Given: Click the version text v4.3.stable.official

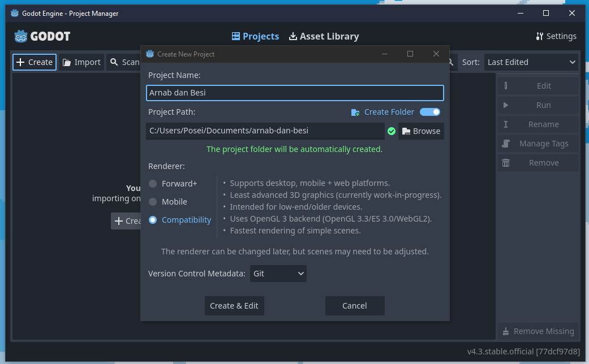Looking at the screenshot, I should (523, 352).
